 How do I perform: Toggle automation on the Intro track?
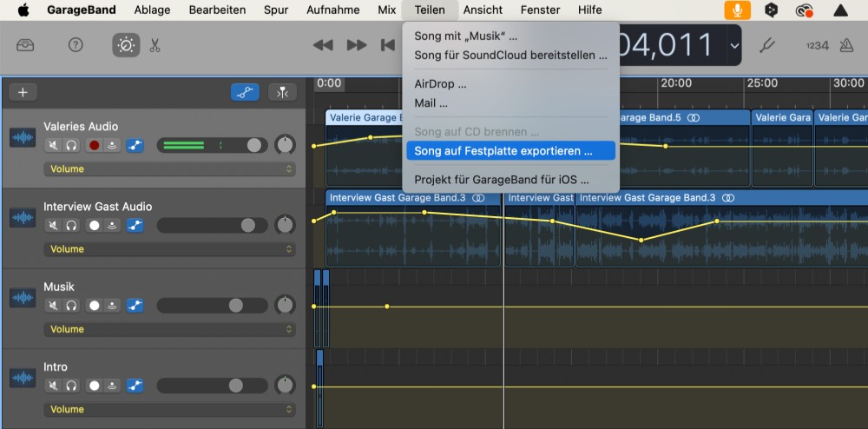point(135,386)
